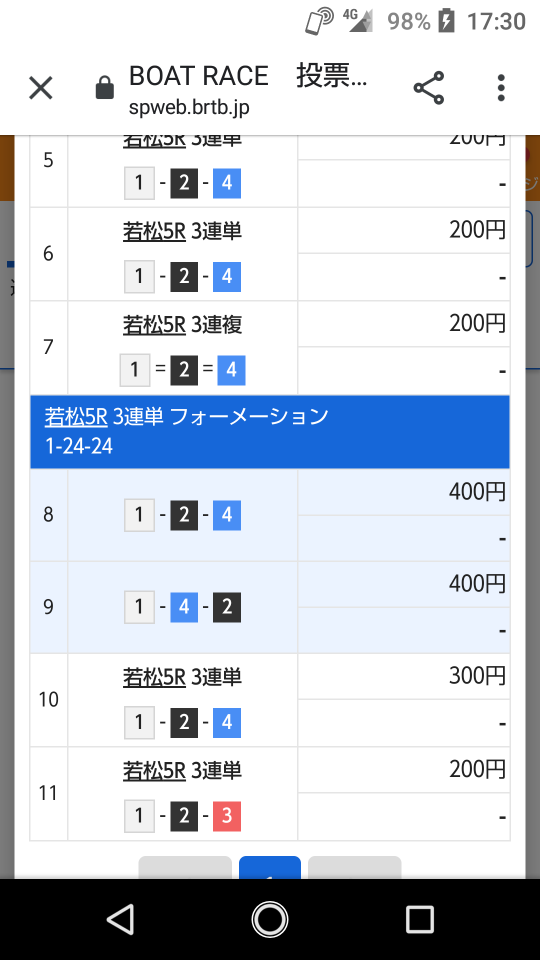Tap red boat number 3 in row 11
This screenshot has height=960, width=540.
pyautogui.click(x=227, y=816)
